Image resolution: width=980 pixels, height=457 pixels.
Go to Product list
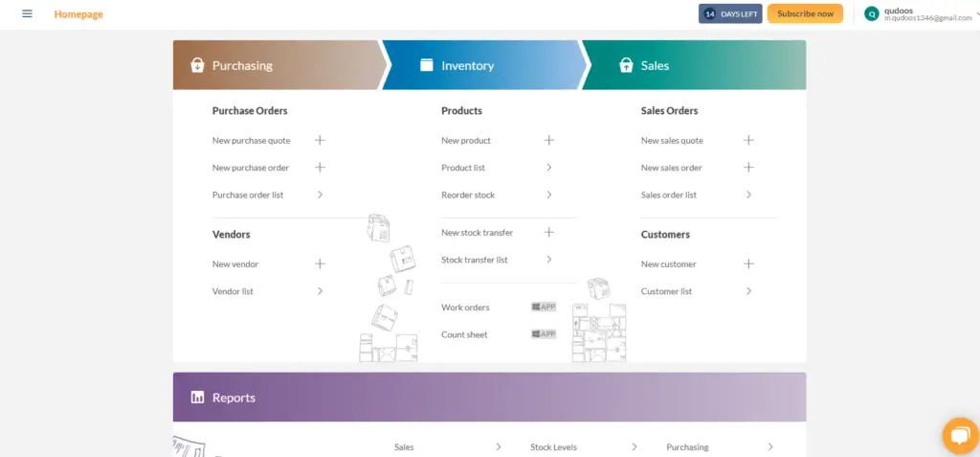[x=463, y=168]
